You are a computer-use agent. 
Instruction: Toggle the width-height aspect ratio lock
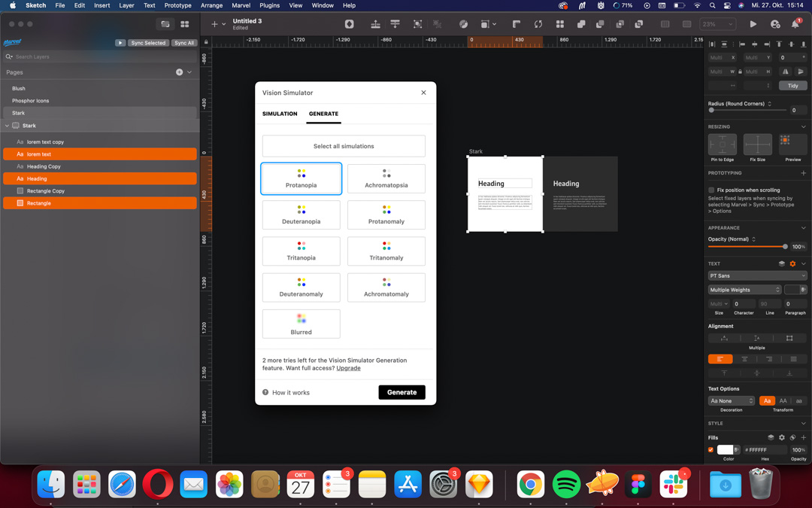pos(740,71)
